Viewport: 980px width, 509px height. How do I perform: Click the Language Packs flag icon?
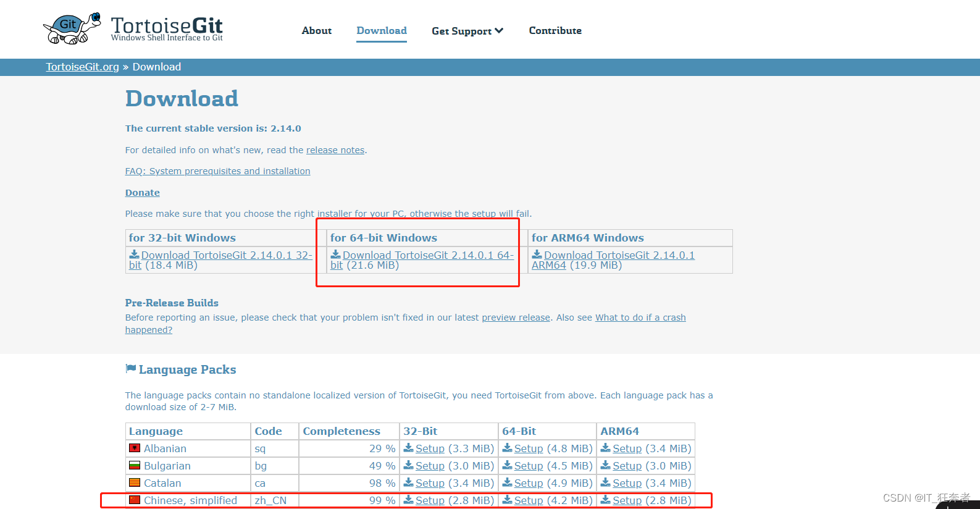point(130,369)
